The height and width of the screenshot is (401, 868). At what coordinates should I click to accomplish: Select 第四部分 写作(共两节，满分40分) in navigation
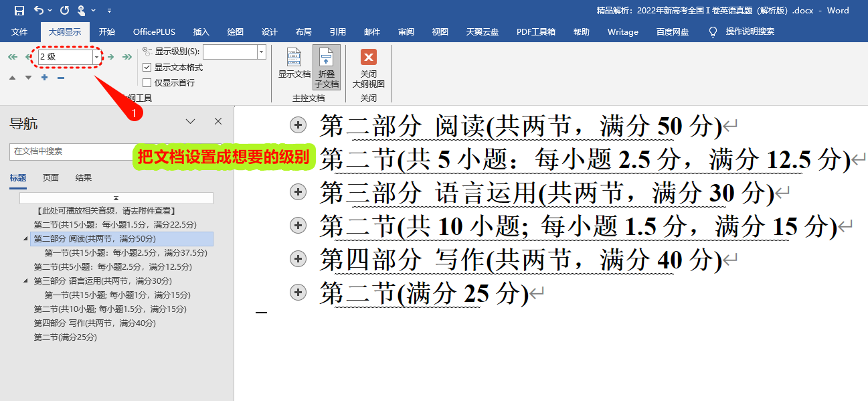point(95,323)
